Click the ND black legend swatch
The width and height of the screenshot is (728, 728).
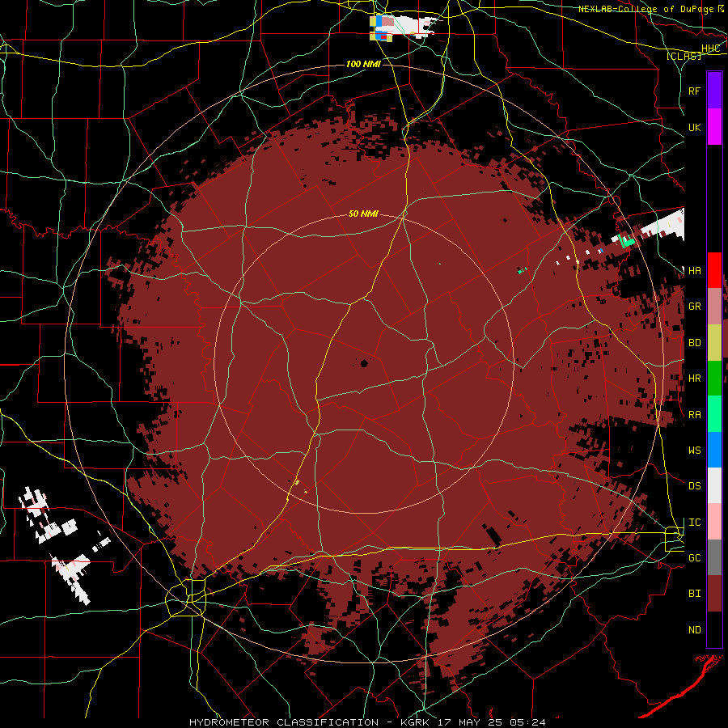point(714,629)
